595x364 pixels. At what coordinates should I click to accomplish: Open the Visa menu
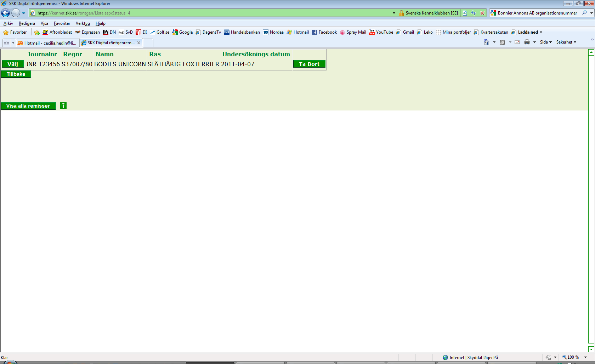(44, 23)
